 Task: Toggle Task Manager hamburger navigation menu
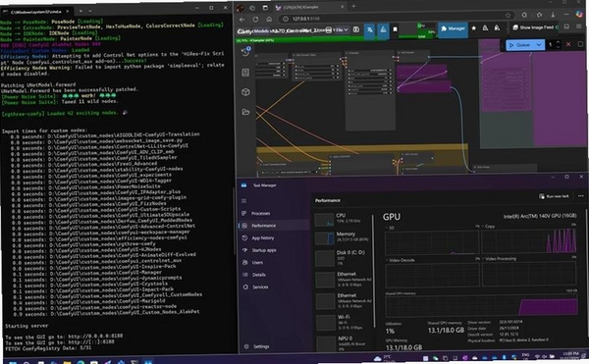tap(243, 201)
